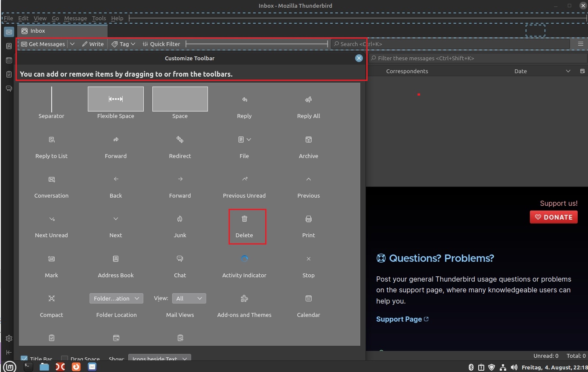Click the Activity Indicator icon
The image size is (588, 372).
pyautogui.click(x=244, y=259)
